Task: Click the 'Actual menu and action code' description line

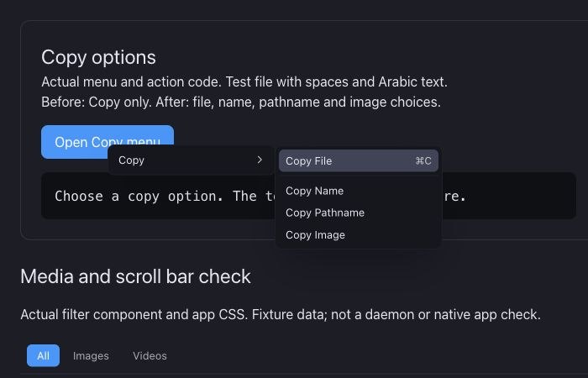Action: (x=244, y=81)
